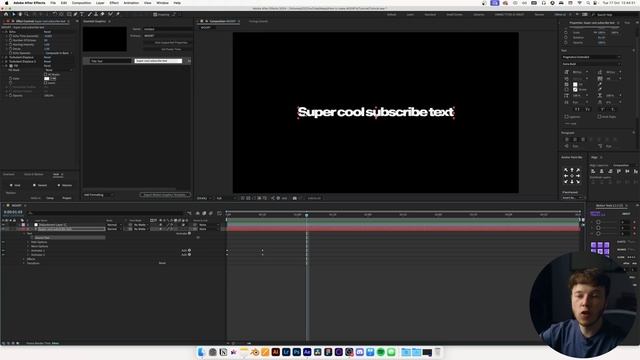This screenshot has width=640, height=360.
Task: Select the Pen tool
Action: click(x=76, y=14)
